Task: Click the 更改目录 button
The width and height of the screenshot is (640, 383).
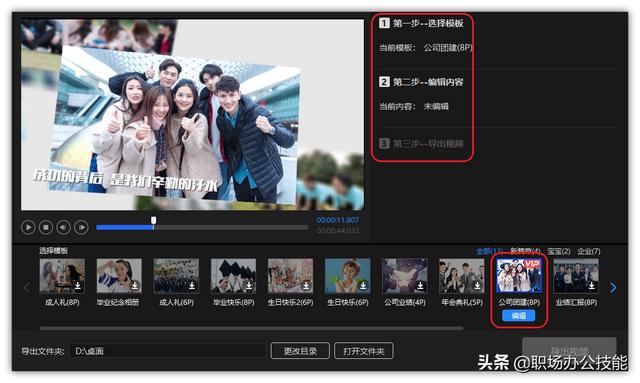Action: 300,351
